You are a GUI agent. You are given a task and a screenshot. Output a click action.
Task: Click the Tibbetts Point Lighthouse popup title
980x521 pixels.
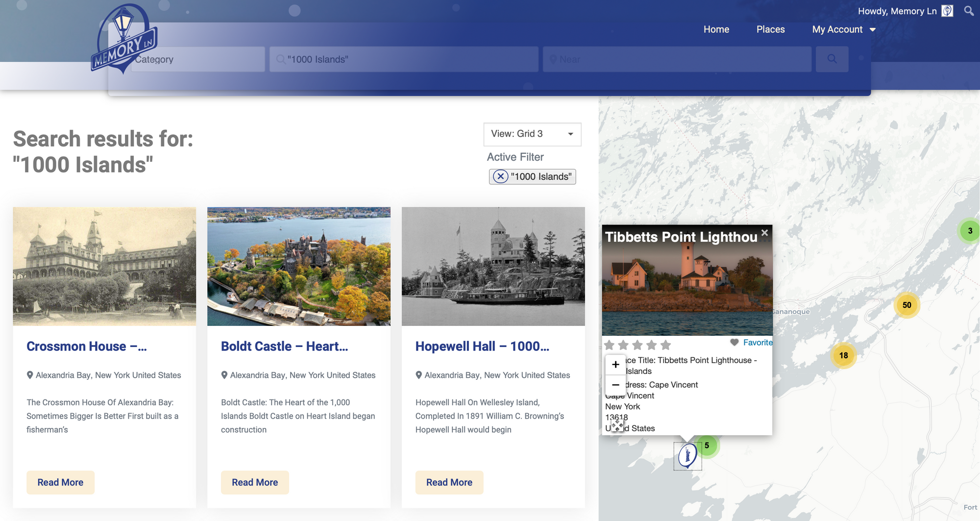(x=681, y=237)
